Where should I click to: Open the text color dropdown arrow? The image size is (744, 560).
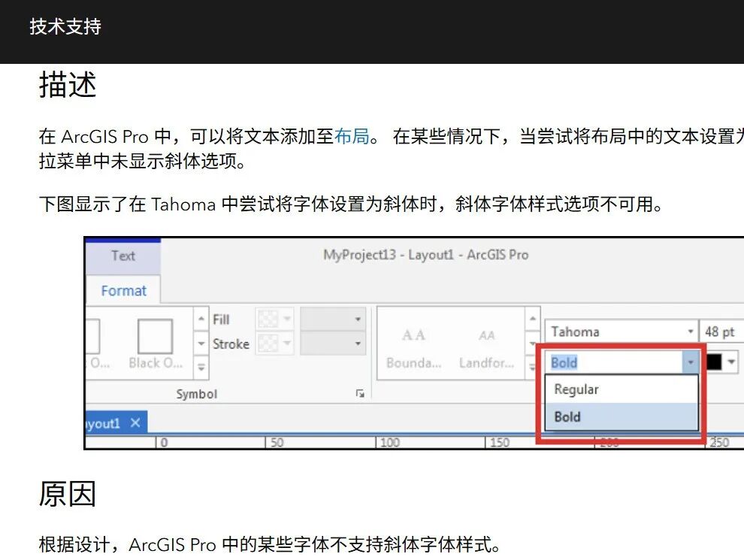coord(731,362)
